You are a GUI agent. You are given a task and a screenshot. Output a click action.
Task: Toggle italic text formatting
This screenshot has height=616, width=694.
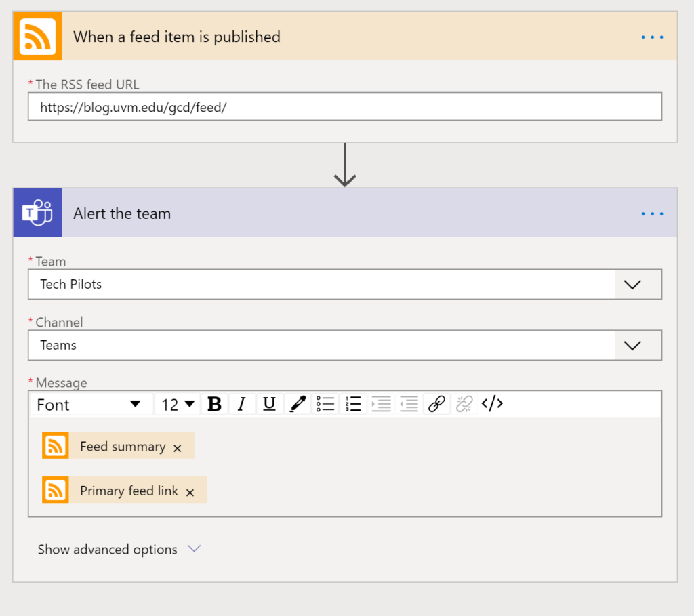click(x=241, y=405)
